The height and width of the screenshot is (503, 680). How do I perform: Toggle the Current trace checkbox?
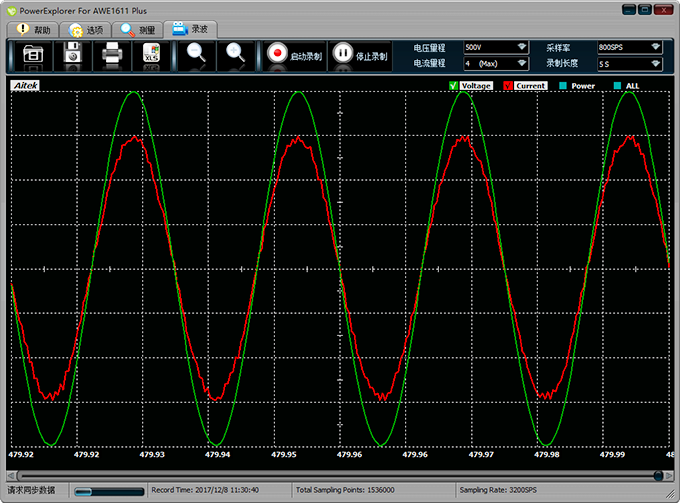508,86
